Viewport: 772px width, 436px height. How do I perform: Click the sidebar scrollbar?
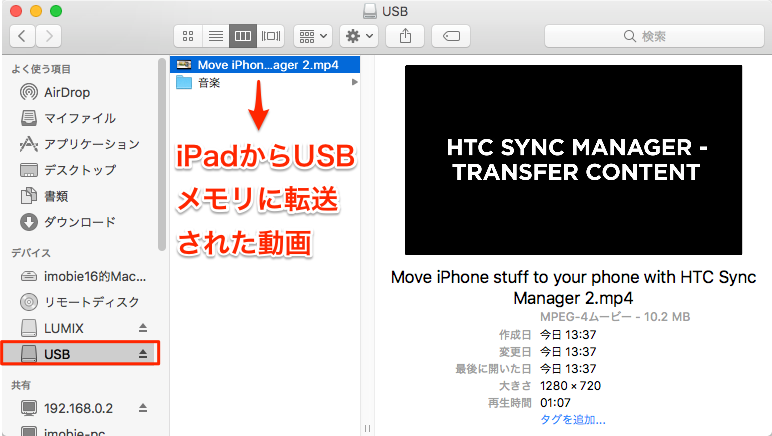pyautogui.click(x=161, y=155)
